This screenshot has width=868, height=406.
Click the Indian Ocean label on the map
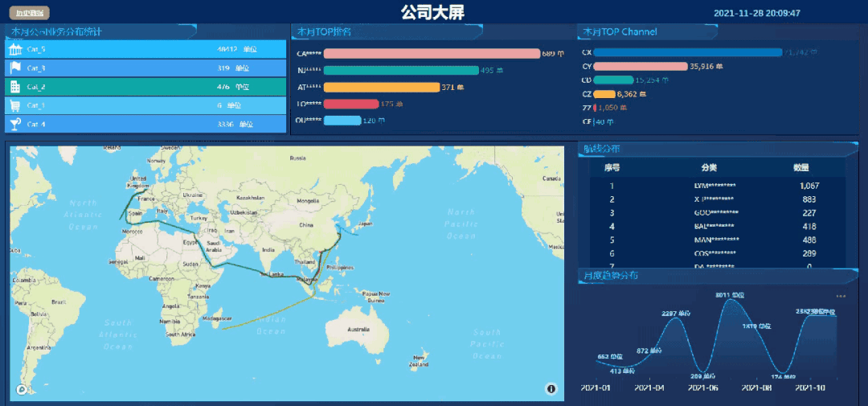[271, 326]
